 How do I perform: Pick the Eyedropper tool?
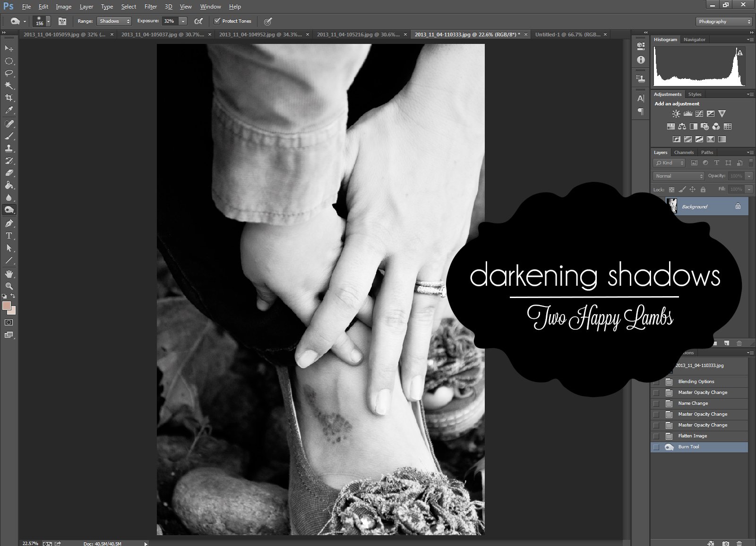tap(9, 111)
